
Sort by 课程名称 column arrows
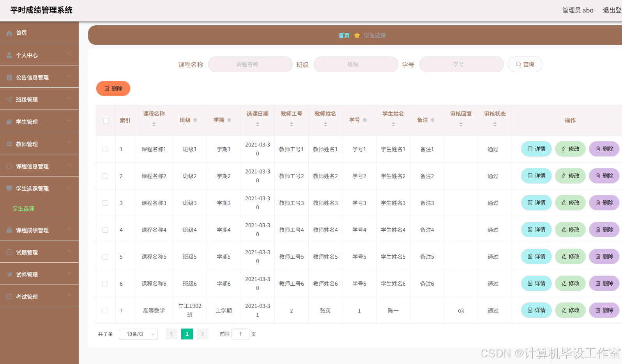point(154,124)
